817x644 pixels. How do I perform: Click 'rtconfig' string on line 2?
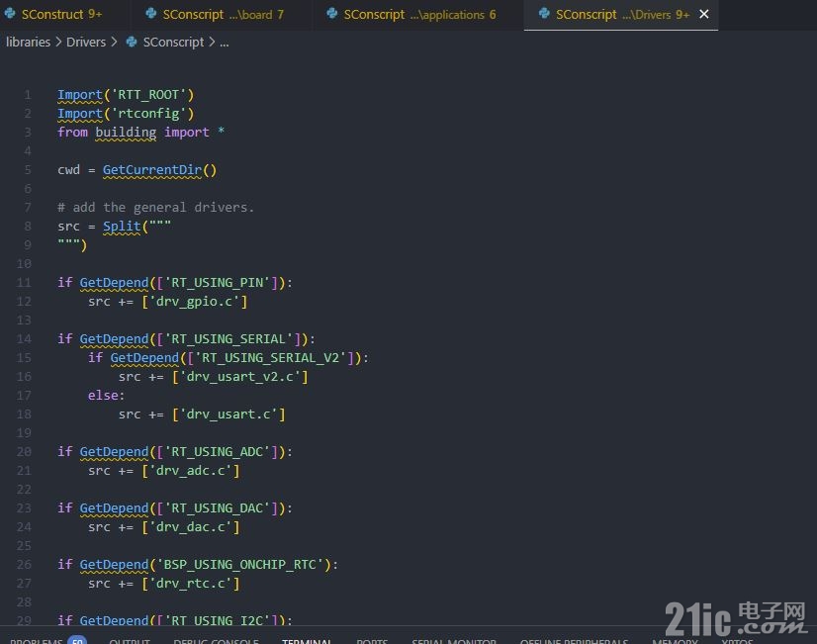148,114
